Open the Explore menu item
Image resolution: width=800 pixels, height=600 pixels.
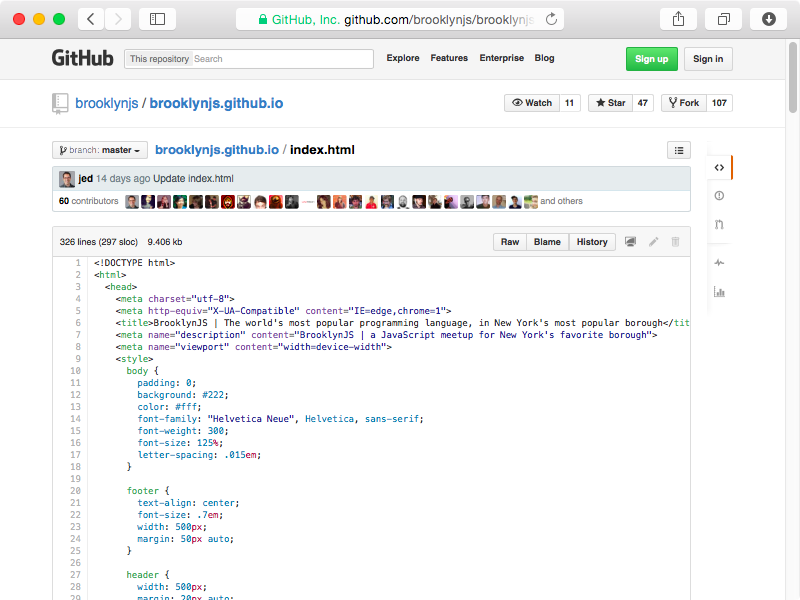pos(403,58)
